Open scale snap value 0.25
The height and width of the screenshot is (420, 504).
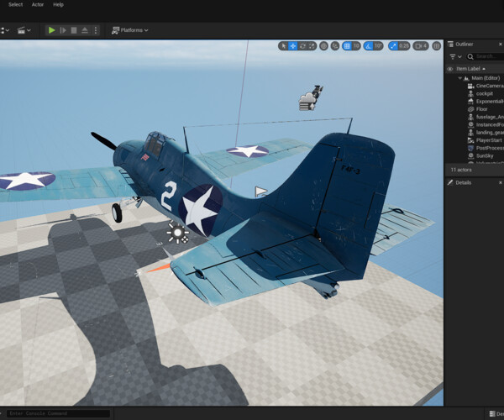pos(404,46)
